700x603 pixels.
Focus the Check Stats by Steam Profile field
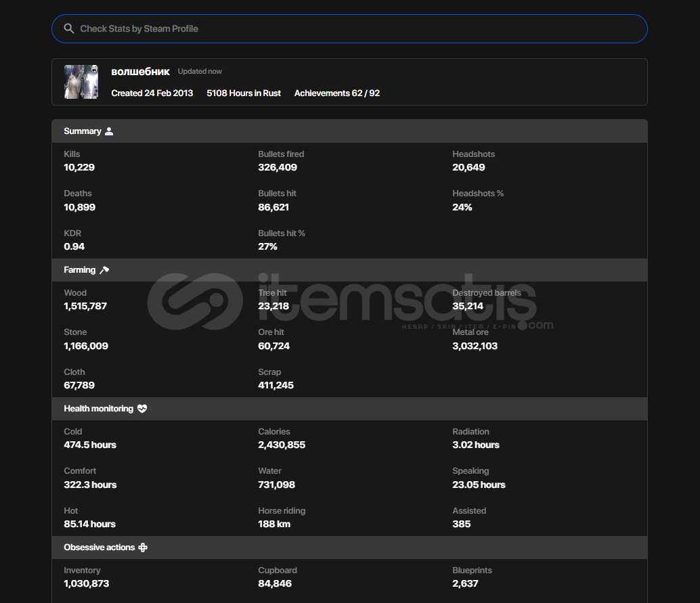pyautogui.click(x=349, y=28)
